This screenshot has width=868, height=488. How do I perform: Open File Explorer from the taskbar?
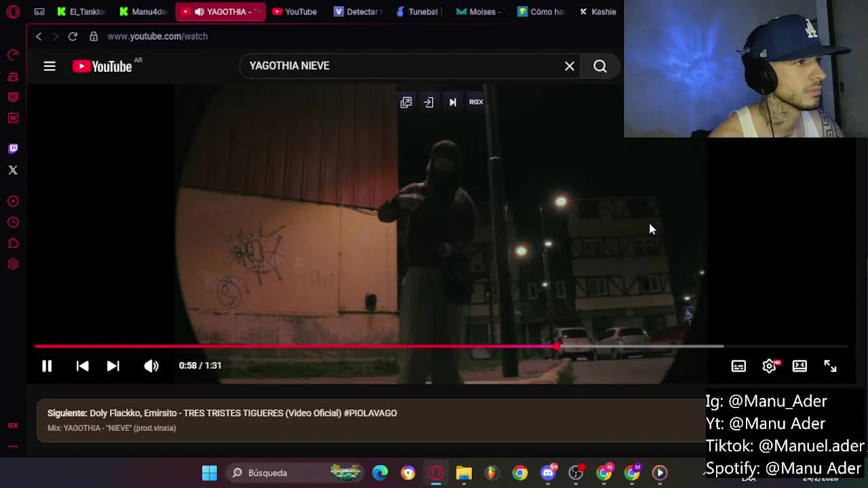pyautogui.click(x=464, y=473)
